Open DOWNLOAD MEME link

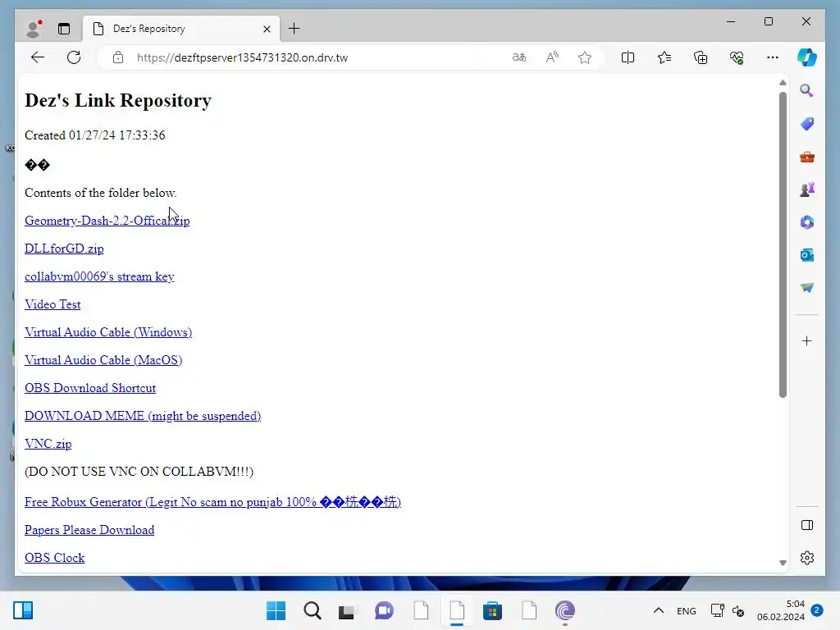143,416
